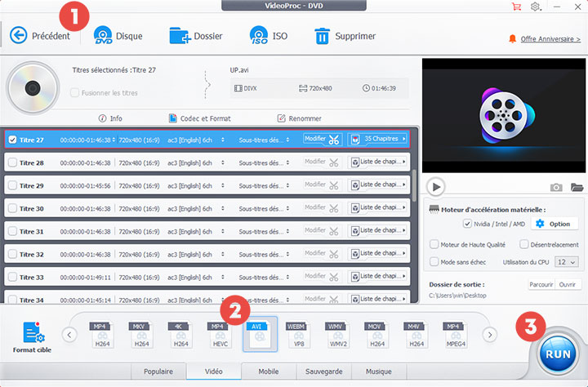
Task: Click Modifier scissors for Titre 28
Action: 323,162
